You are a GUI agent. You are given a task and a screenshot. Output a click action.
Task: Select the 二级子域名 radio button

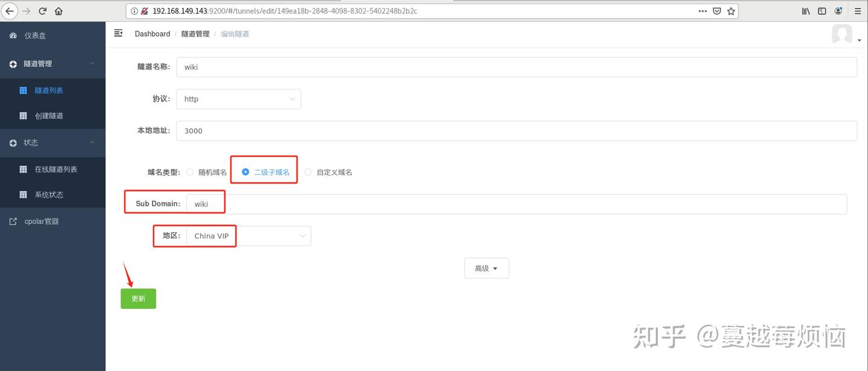pos(245,172)
